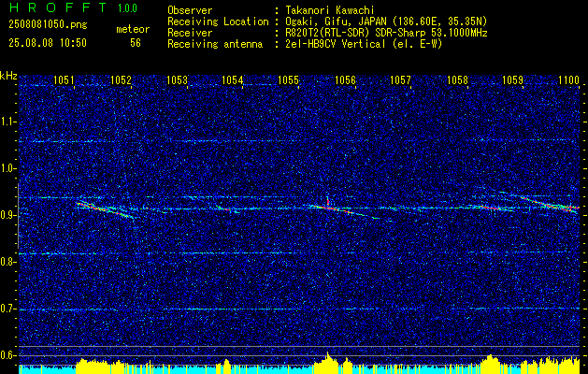588x374 pixels.
Task: Click the 1100 time marker
Action: coord(569,79)
